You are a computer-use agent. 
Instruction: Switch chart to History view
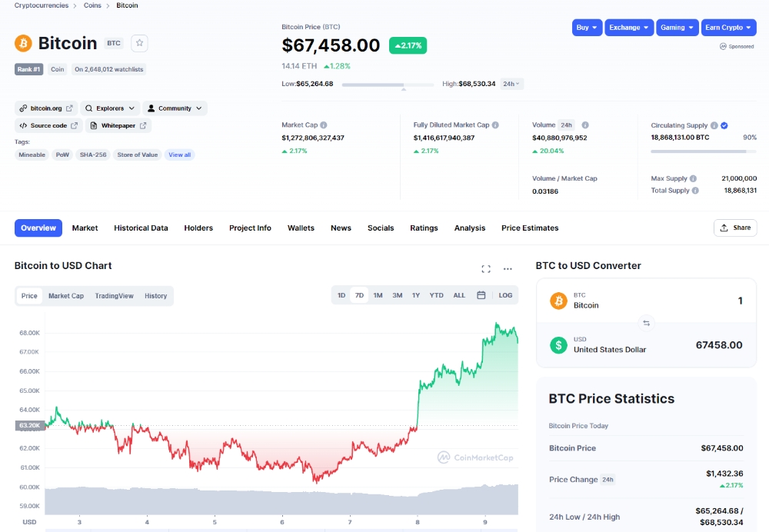[x=155, y=296]
